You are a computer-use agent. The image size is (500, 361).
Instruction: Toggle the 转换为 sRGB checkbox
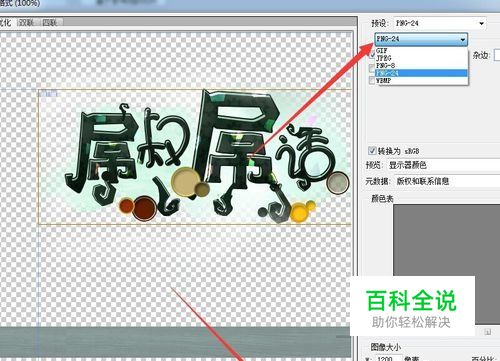tap(372, 151)
